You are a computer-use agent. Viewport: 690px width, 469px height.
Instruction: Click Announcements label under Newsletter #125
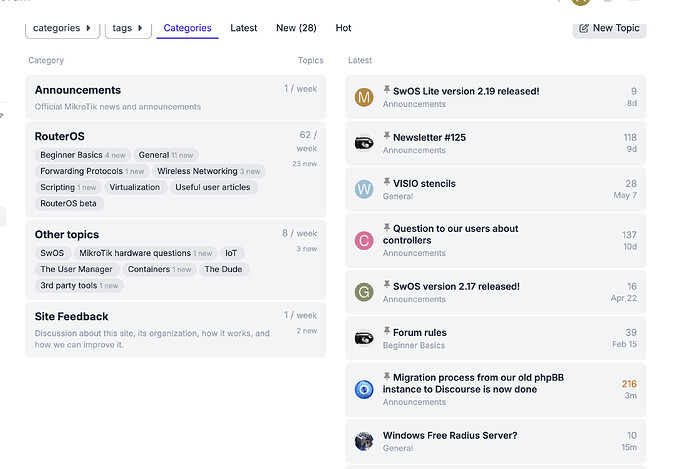point(414,150)
